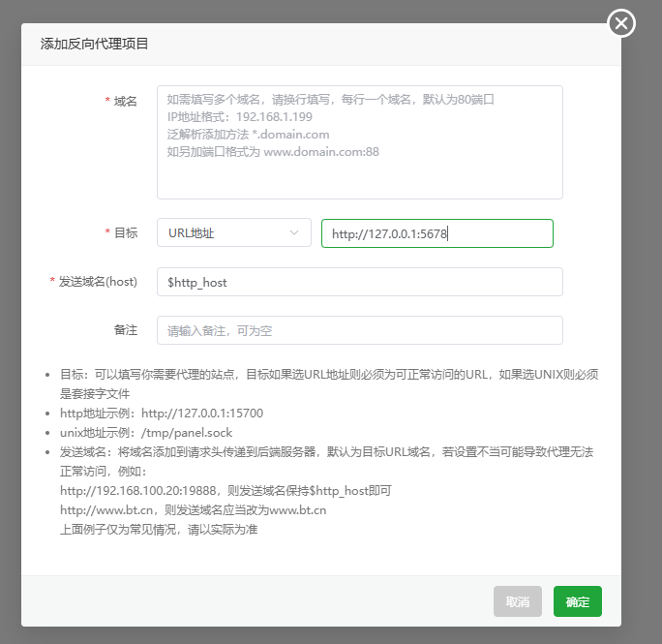Click the 域名 multi-line domain textarea

[x=359, y=142]
